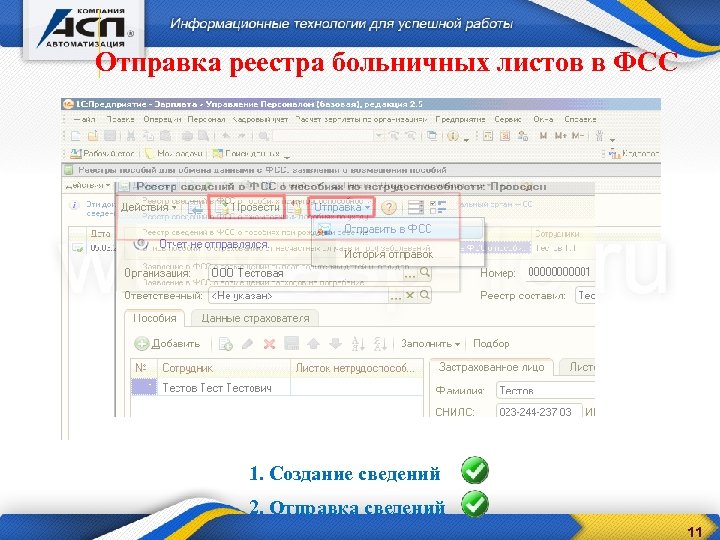Click the pencil edit-row icon
The height and width of the screenshot is (540, 720).
[248, 344]
